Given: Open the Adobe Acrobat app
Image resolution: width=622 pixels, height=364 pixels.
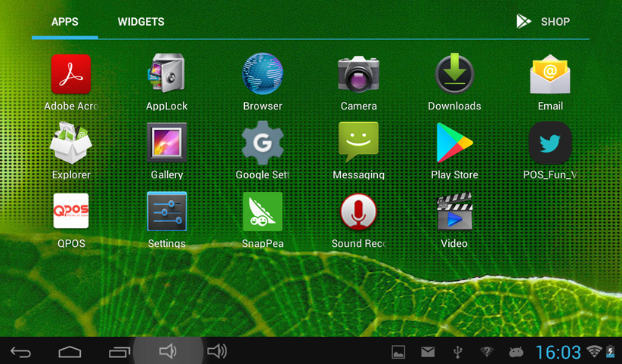Looking at the screenshot, I should [71, 74].
